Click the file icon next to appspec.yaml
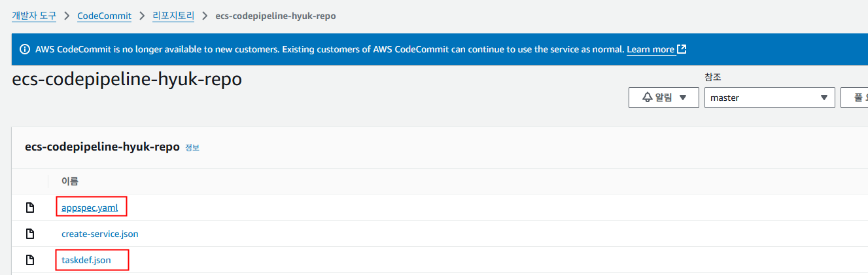The image size is (868, 275). tap(29, 208)
